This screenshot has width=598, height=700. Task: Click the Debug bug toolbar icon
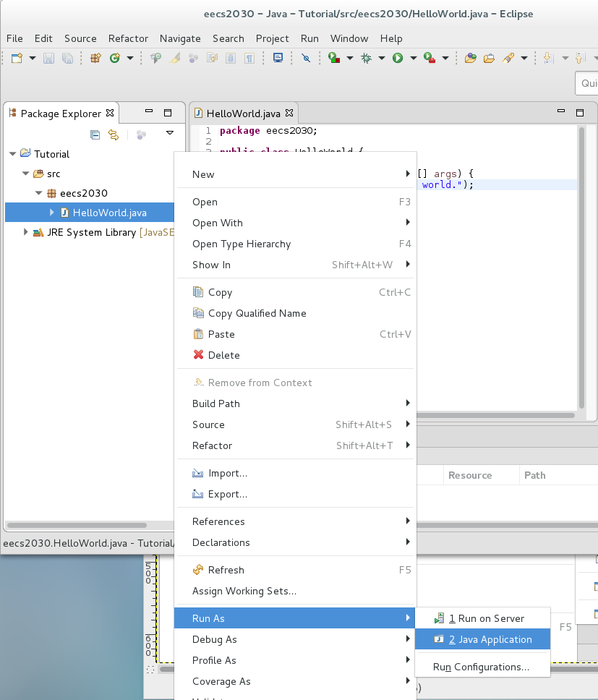tap(366, 58)
